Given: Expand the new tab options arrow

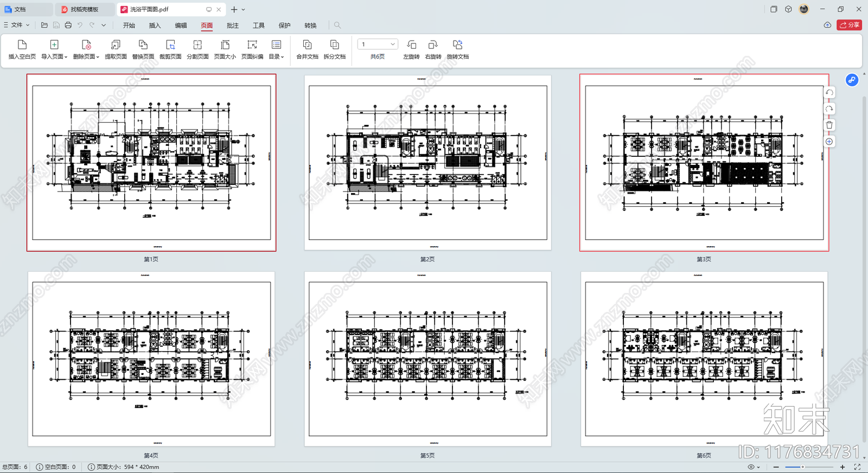Looking at the screenshot, I should pyautogui.click(x=244, y=9).
